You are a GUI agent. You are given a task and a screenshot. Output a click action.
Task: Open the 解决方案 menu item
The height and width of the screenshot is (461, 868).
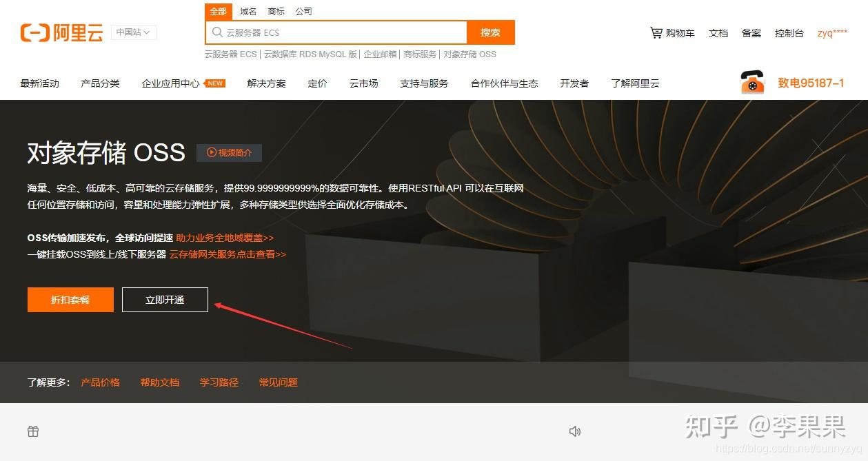click(265, 83)
